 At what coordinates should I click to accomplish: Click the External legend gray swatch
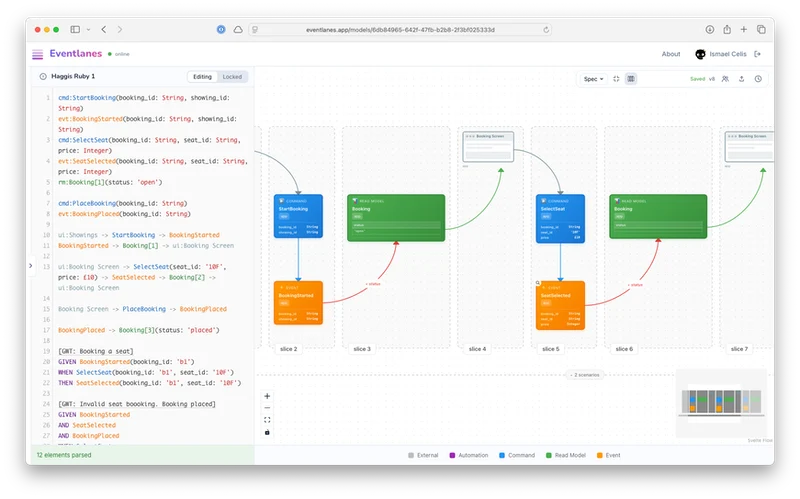(x=411, y=456)
